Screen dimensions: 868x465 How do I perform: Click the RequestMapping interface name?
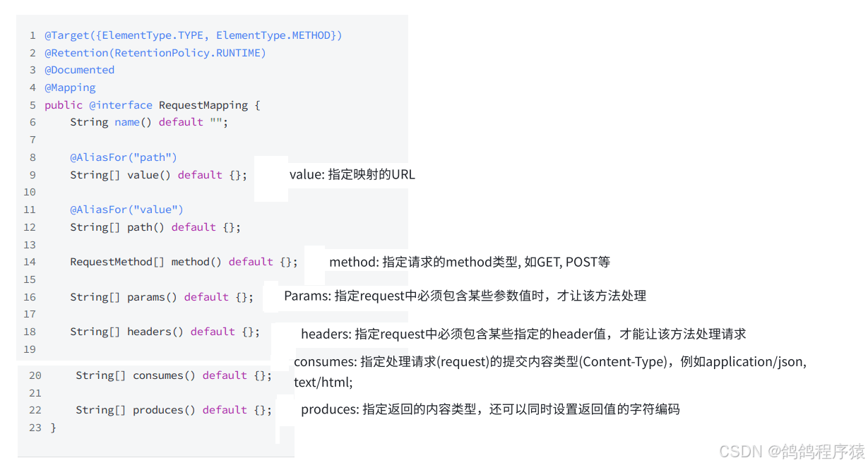pos(203,105)
